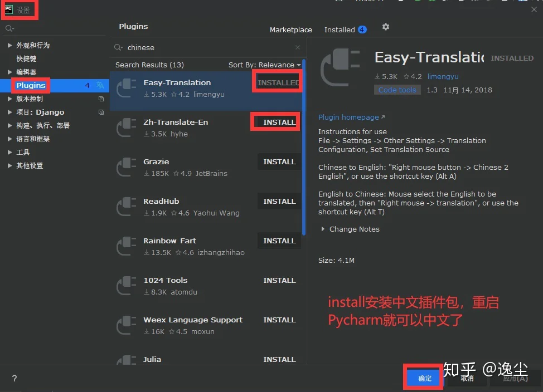Close the settings dialog with the X
The width and height of the screenshot is (543, 392).
pos(534,9)
